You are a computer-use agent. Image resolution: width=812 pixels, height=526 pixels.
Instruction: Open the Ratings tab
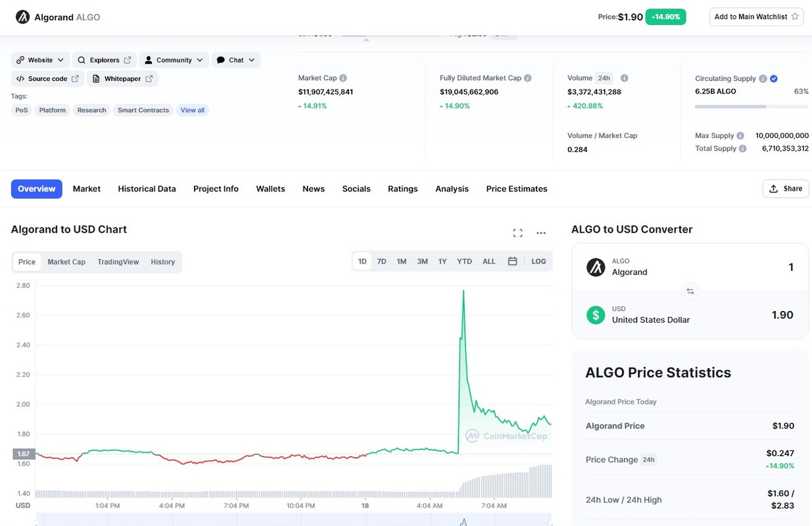point(403,189)
